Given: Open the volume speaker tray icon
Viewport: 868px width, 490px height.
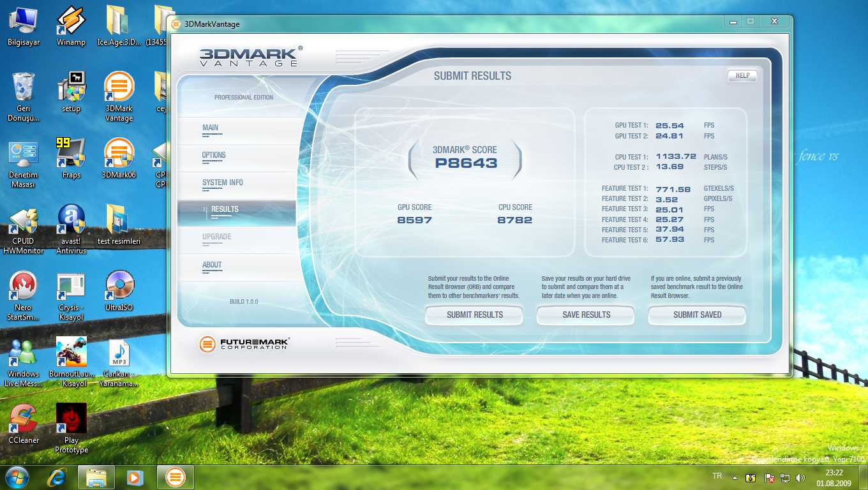Looking at the screenshot, I should click(800, 477).
